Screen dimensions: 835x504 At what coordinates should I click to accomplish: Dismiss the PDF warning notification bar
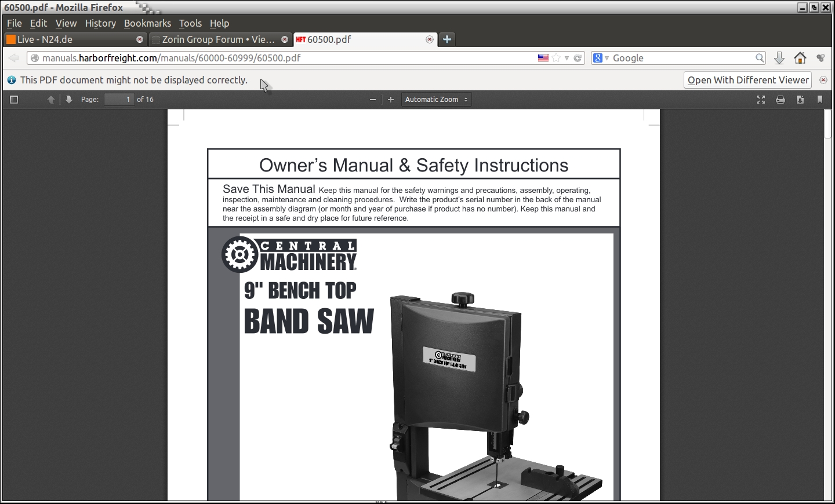click(823, 80)
